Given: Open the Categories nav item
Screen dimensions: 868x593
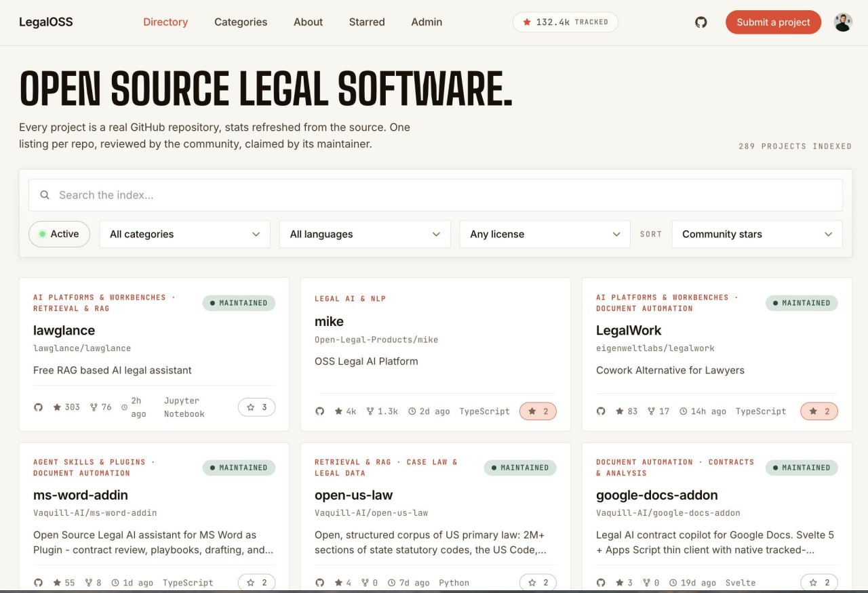Looking at the screenshot, I should tap(241, 22).
